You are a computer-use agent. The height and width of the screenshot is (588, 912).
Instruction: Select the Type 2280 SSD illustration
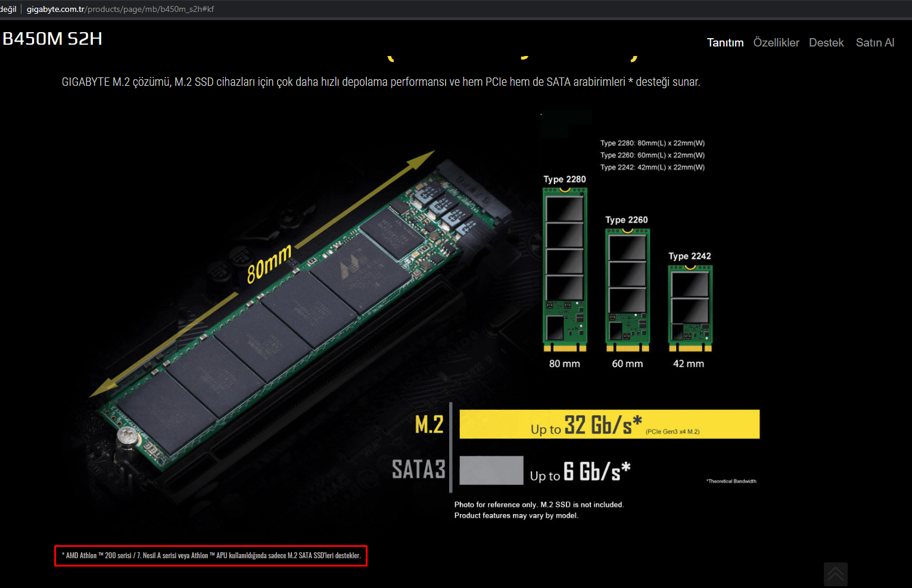(x=565, y=269)
